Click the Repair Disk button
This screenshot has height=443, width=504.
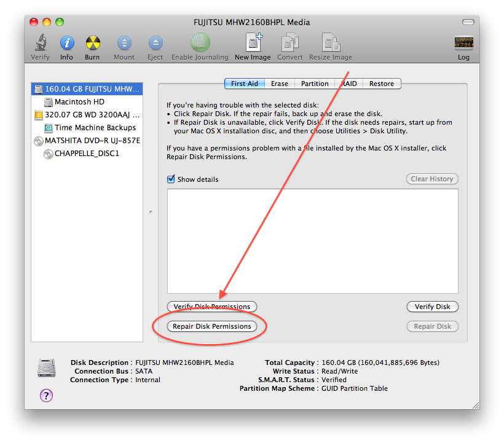tap(432, 326)
